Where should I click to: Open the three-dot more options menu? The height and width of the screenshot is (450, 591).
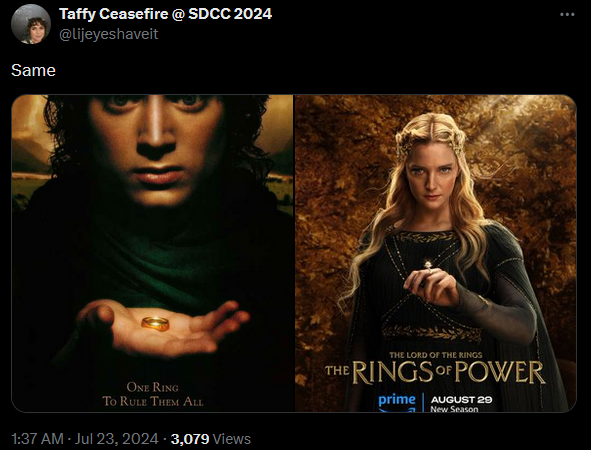click(x=567, y=15)
